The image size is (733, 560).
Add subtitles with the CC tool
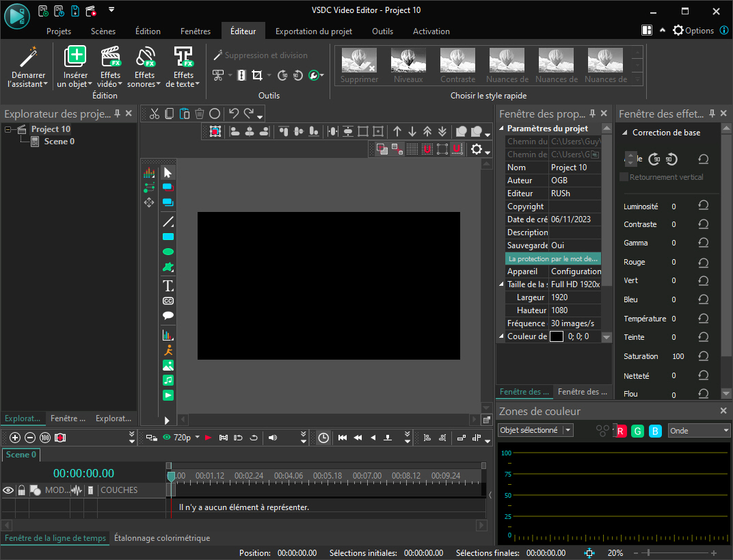point(168,301)
